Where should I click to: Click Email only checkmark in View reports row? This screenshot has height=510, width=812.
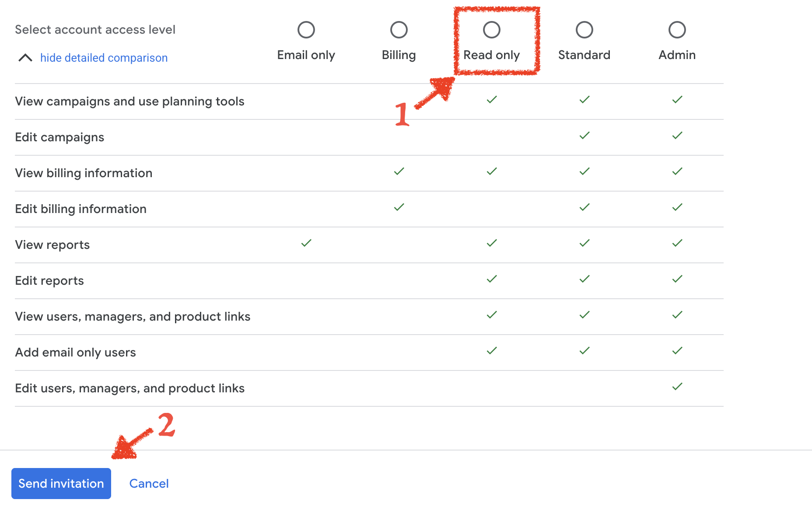[306, 243]
